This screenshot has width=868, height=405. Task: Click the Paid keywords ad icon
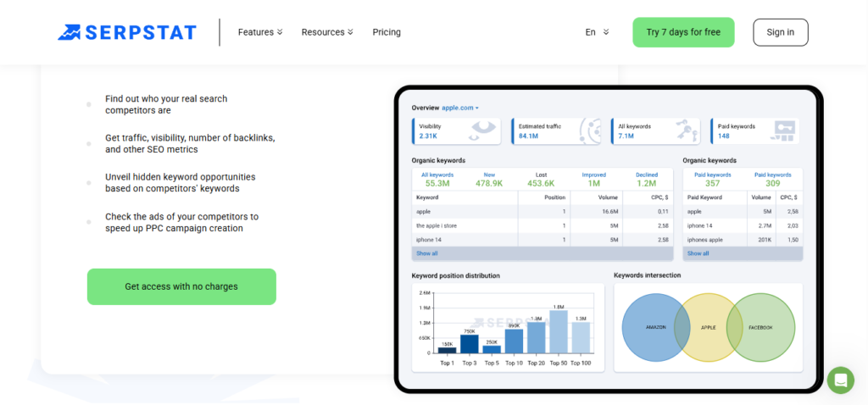tap(784, 130)
